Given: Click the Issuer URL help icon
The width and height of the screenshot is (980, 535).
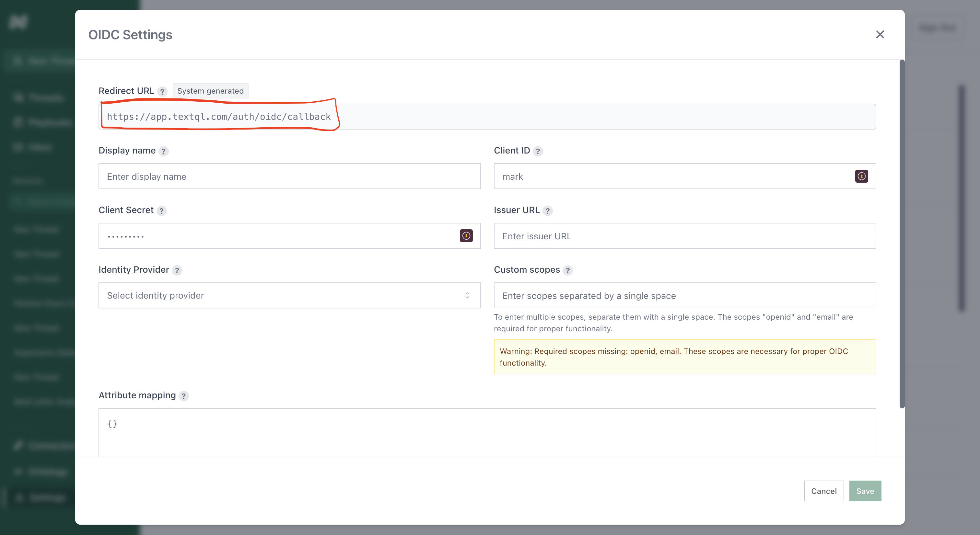Looking at the screenshot, I should pyautogui.click(x=547, y=211).
